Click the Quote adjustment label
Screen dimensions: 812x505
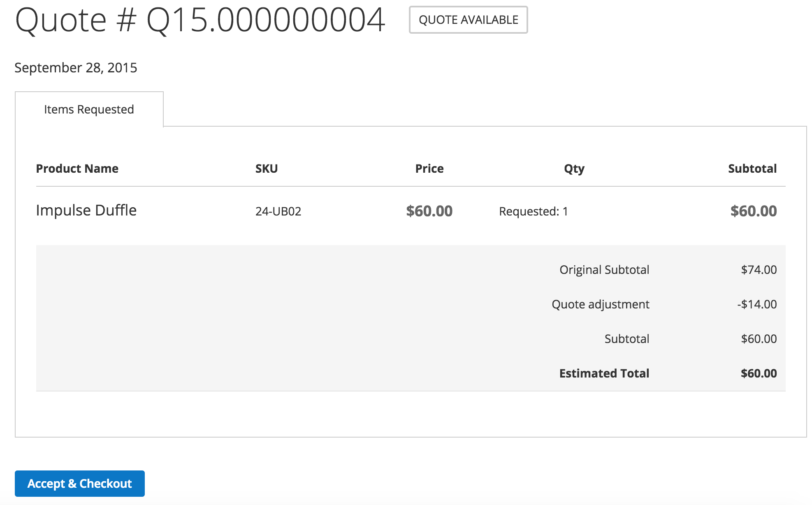tap(600, 304)
